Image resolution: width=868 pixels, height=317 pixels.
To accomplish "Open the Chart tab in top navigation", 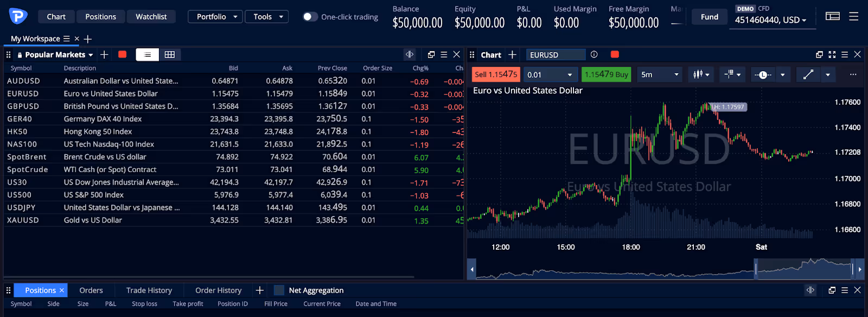I will click(56, 17).
